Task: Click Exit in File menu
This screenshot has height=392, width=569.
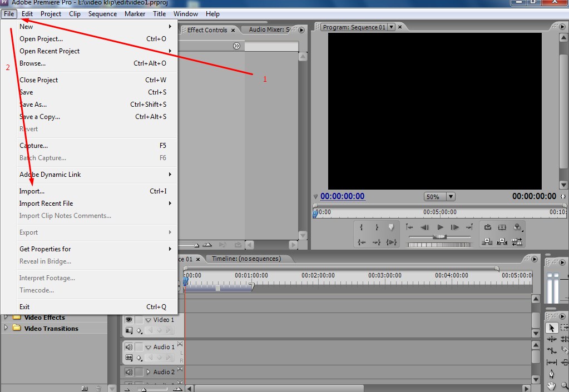Action: point(96,307)
